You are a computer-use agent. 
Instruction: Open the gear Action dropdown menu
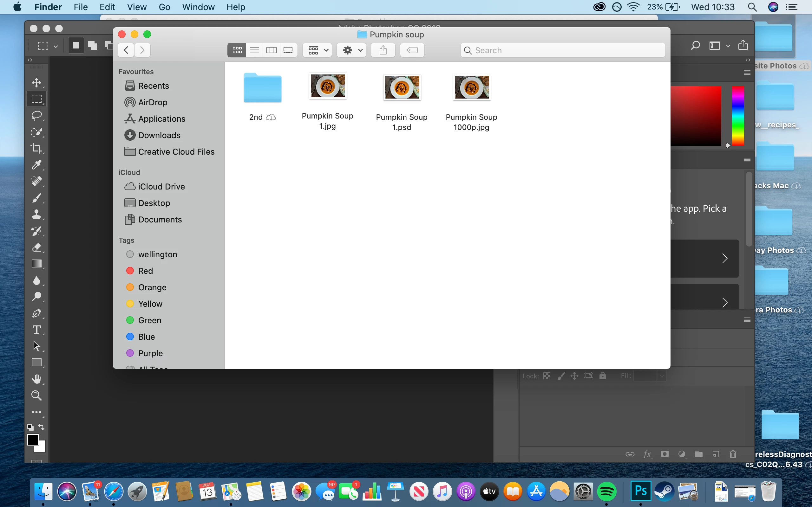[351, 50]
